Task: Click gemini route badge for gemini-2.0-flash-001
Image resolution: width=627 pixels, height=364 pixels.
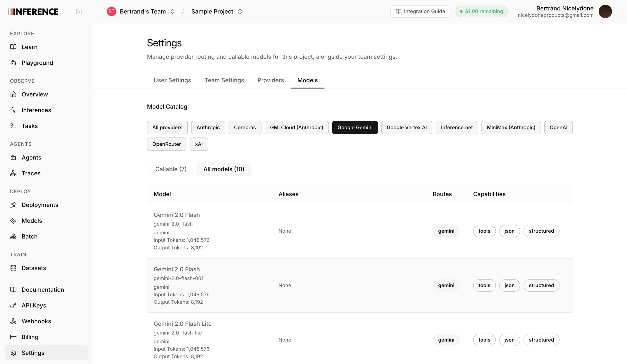Action: tap(446, 285)
